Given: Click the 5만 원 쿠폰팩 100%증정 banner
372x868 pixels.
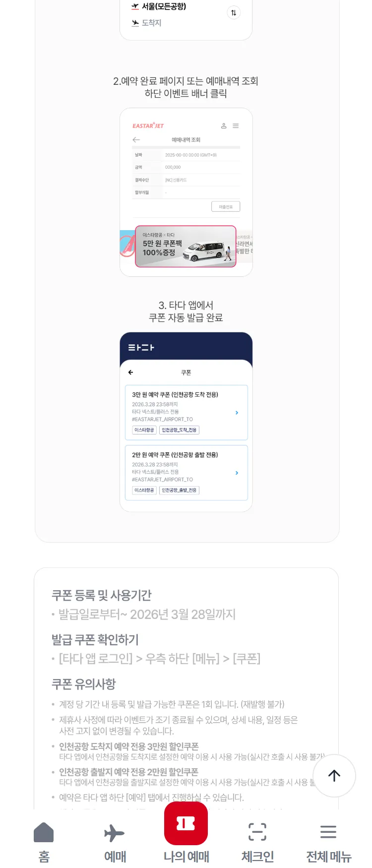Looking at the screenshot, I should (x=186, y=247).
